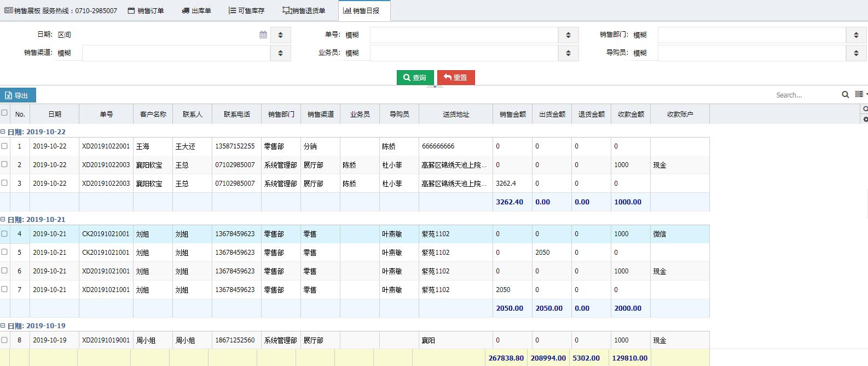Expand the 业务员 filter dropdown
868x366 pixels.
click(x=568, y=53)
